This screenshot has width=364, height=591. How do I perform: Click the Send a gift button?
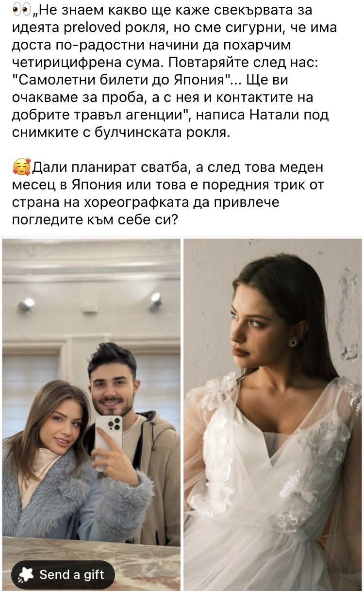pos(63,574)
